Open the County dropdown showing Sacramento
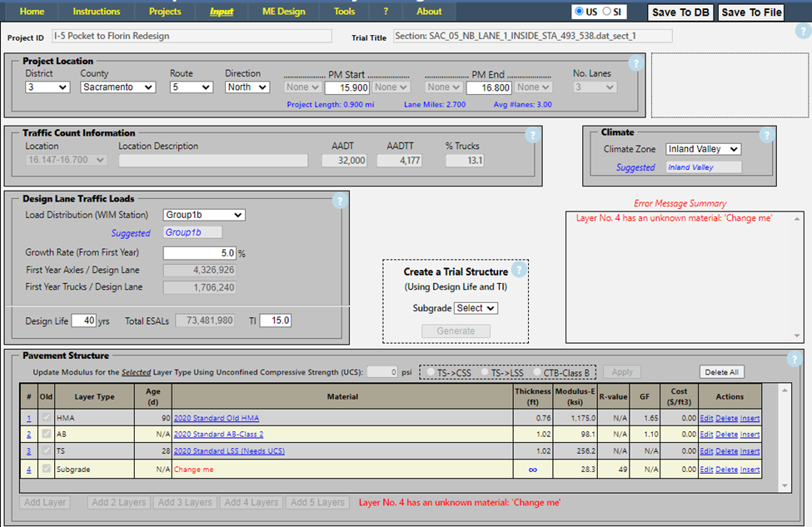 (117, 87)
